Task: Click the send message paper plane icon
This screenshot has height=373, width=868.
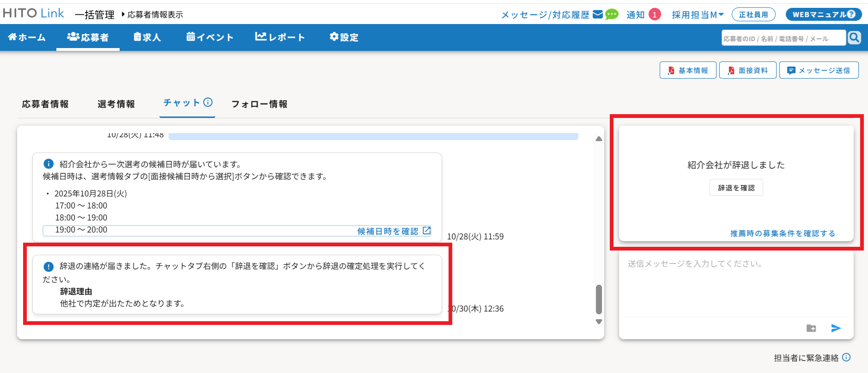Action: pyautogui.click(x=836, y=328)
